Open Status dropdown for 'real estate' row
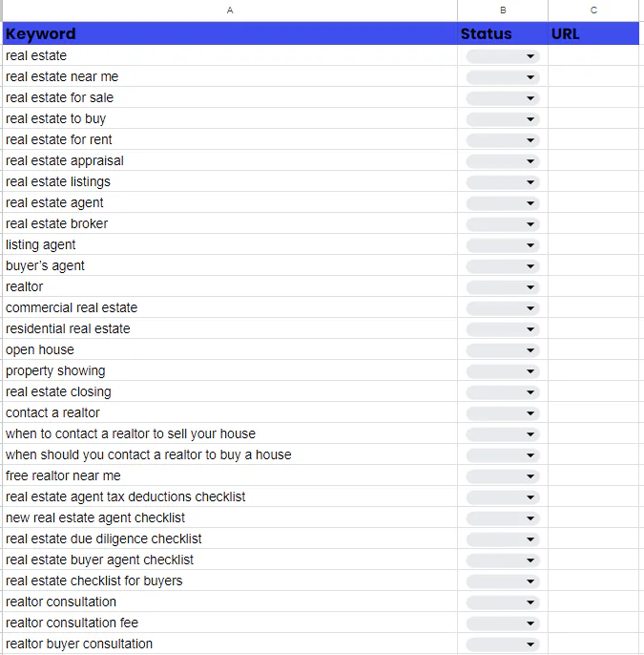 (503, 56)
